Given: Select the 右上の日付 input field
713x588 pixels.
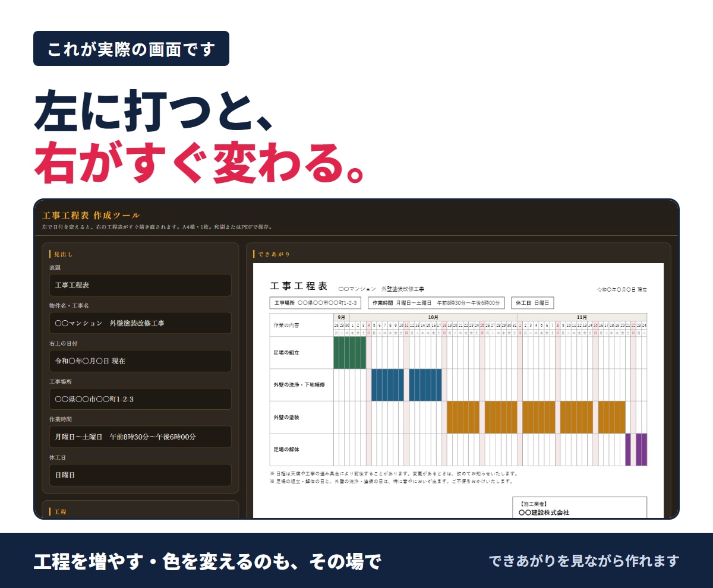Looking at the screenshot, I should click(140, 361).
